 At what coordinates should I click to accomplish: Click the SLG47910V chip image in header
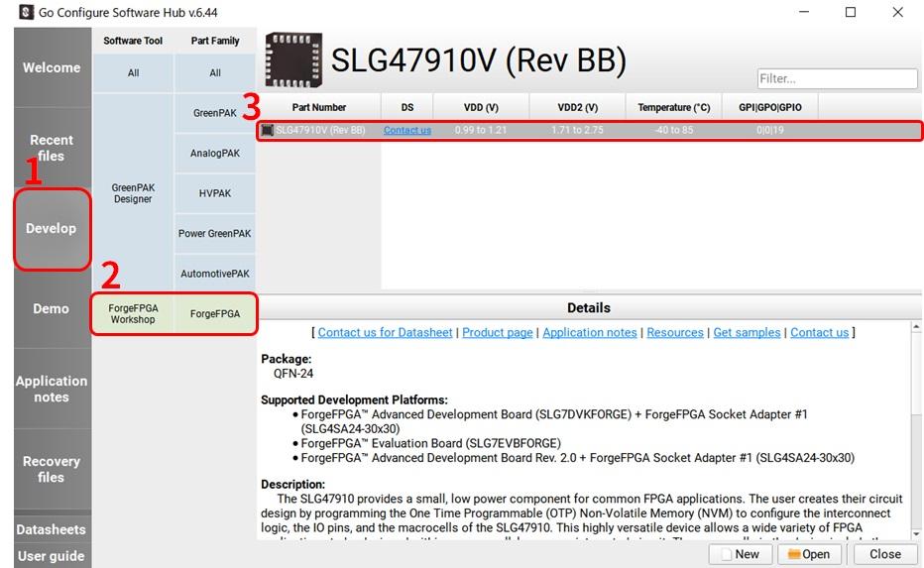[x=293, y=60]
